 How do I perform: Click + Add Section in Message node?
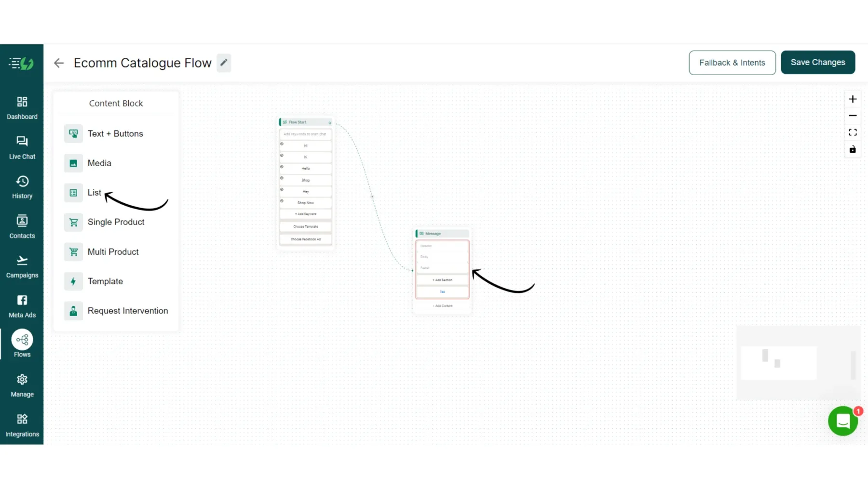(x=442, y=280)
